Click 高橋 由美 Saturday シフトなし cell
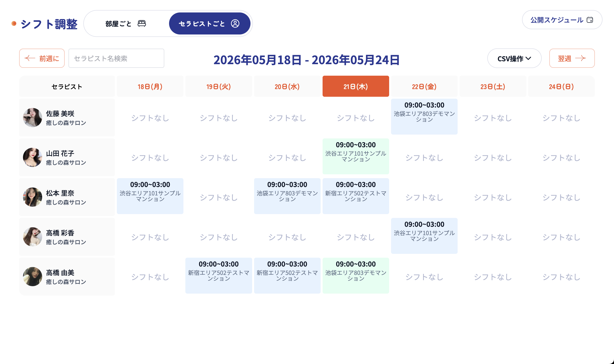Screen dimensions: 614x364 click(x=493, y=277)
